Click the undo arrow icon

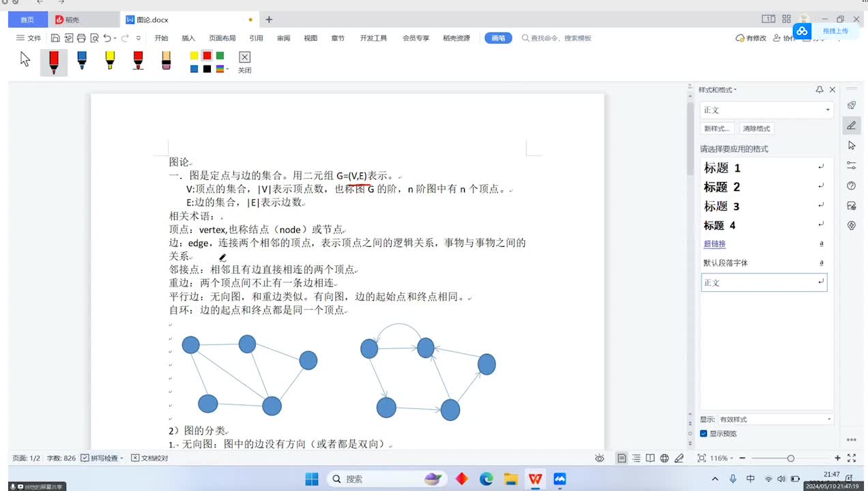click(107, 38)
